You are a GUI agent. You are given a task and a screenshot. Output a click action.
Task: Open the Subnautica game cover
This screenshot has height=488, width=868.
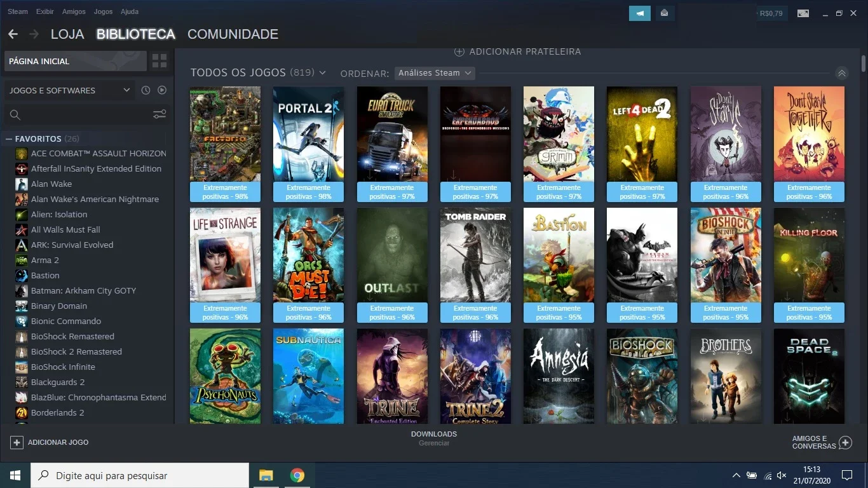point(308,376)
